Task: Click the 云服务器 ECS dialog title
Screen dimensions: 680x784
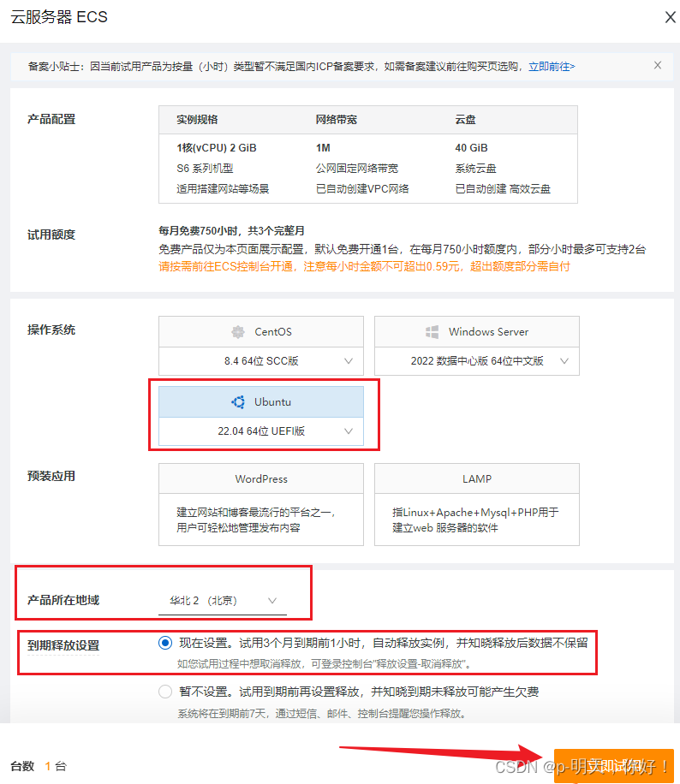Action: pos(59,17)
